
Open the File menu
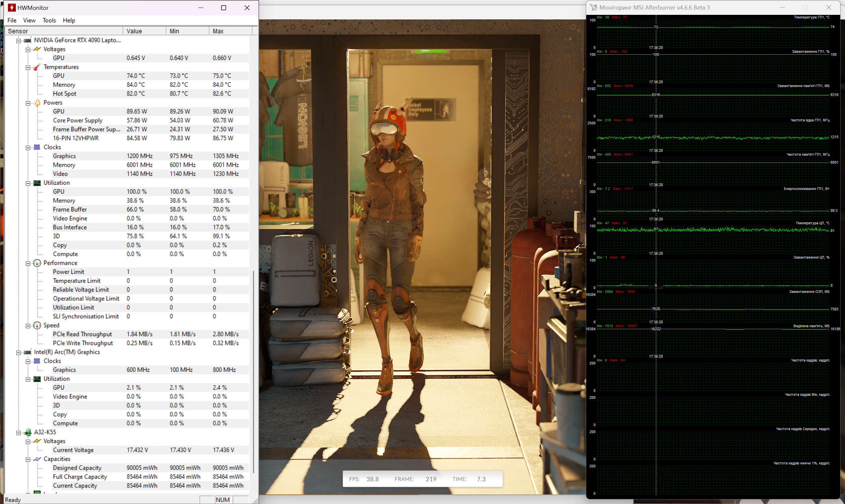pos(12,20)
